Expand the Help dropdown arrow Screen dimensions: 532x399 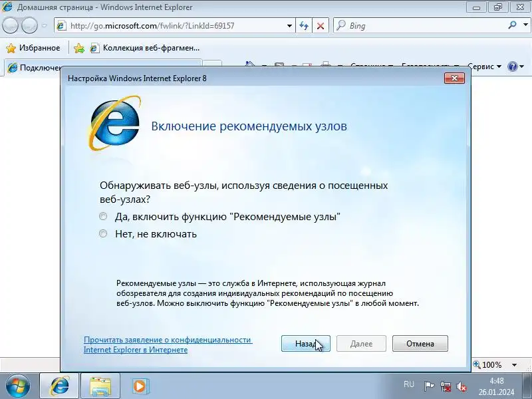[522, 66]
